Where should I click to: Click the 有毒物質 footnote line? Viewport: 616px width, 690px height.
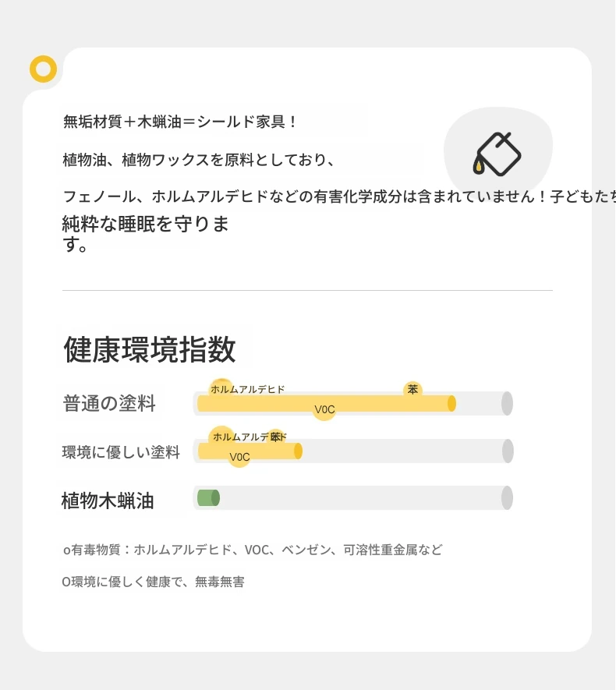(253, 550)
